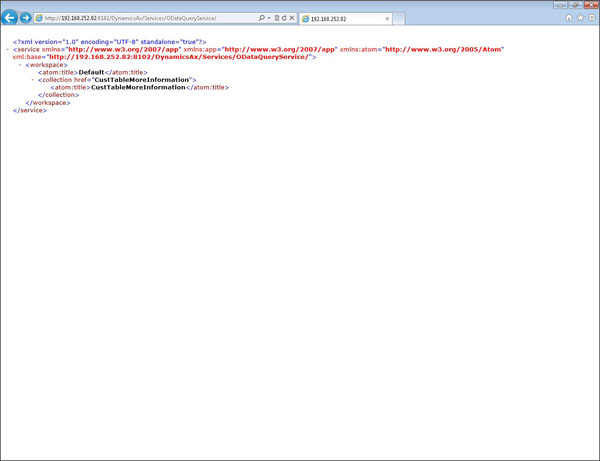
Task: Open a new tab with the blank tab button
Action: point(398,19)
